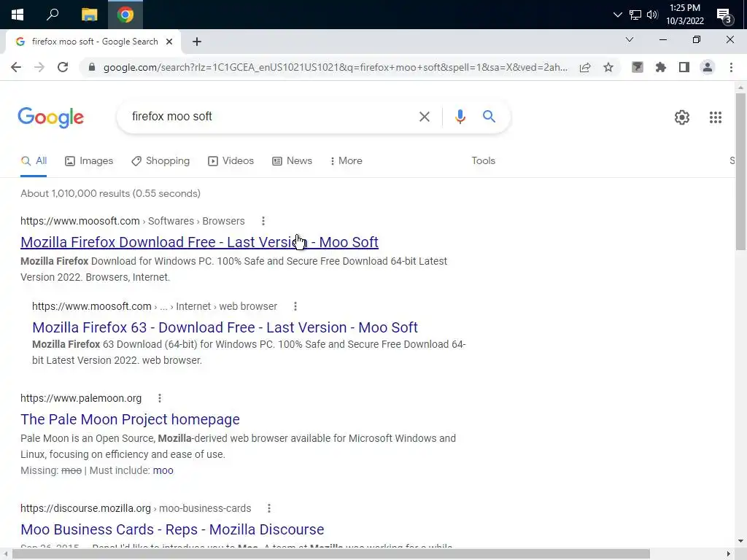
Task: Open Moo Business Cards Mozilla Discourse
Action: click(172, 529)
